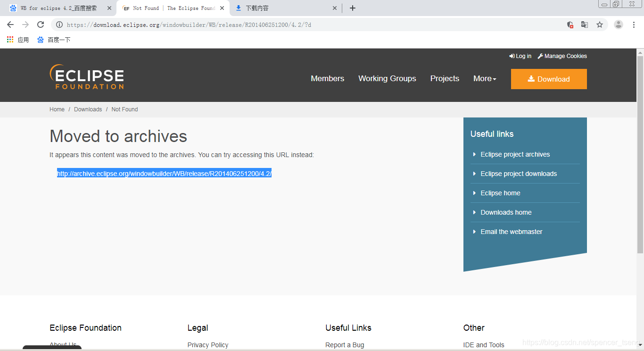Click the Not Found breadcrumb
Screen dimensions: 644x351
click(x=124, y=109)
